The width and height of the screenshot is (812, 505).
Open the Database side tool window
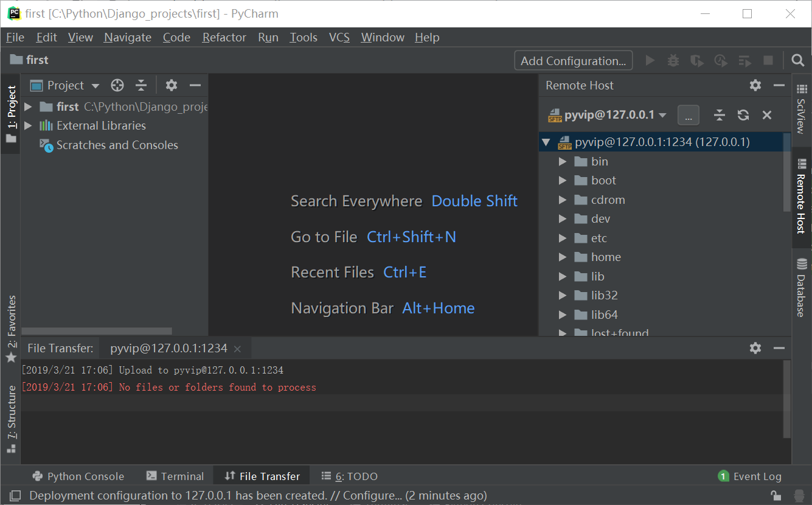tap(802, 287)
